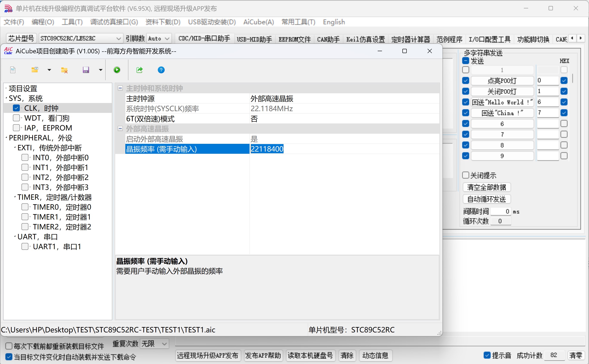Click the 自动循环发送 button

(x=487, y=199)
